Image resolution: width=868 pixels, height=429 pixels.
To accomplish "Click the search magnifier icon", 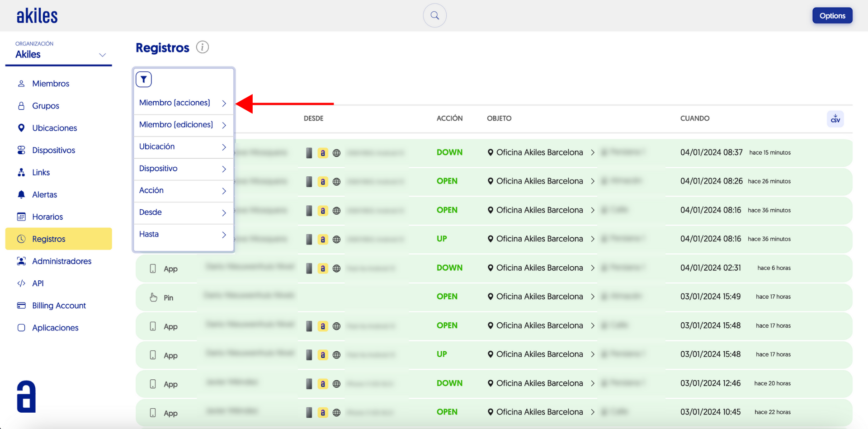I will [x=434, y=16].
